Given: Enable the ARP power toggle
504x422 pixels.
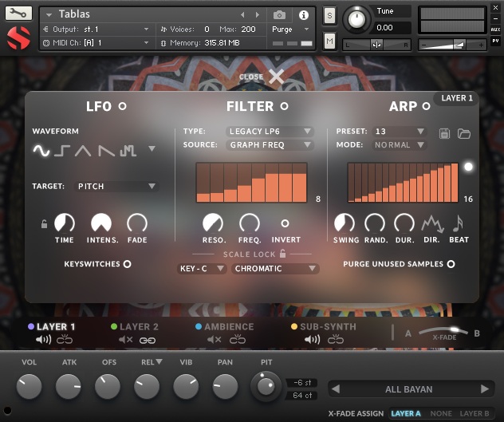Looking at the screenshot, I should 426,106.
